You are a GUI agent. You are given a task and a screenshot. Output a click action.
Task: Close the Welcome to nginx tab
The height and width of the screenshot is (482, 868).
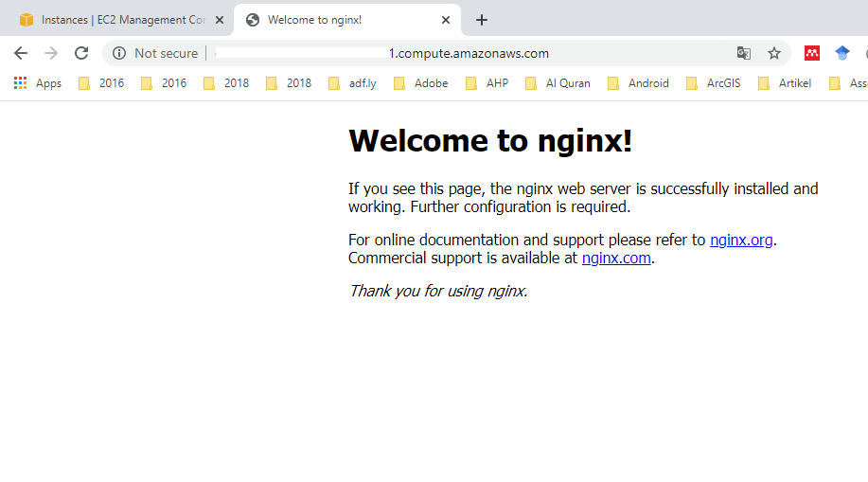click(446, 20)
